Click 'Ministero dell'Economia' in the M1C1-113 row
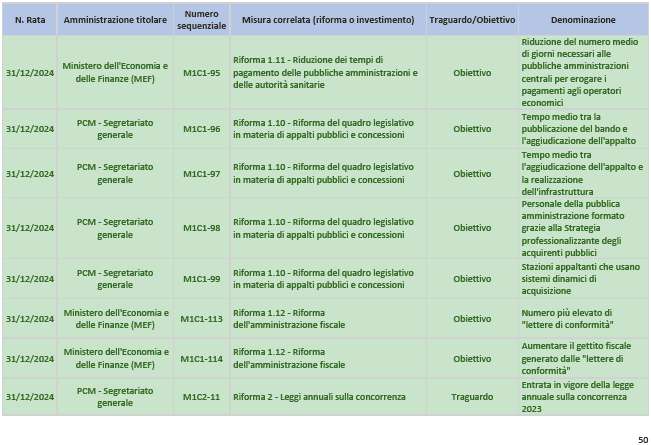The image size is (651, 445). (x=115, y=319)
